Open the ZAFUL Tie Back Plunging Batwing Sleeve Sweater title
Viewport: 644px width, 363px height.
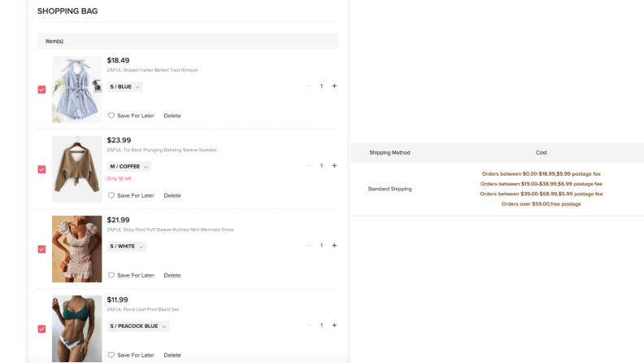tap(162, 150)
